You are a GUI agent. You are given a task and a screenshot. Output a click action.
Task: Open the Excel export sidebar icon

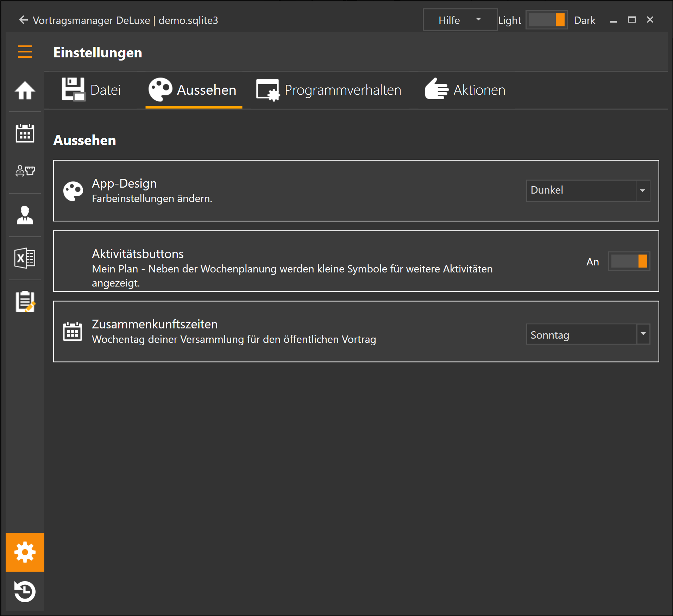point(25,258)
